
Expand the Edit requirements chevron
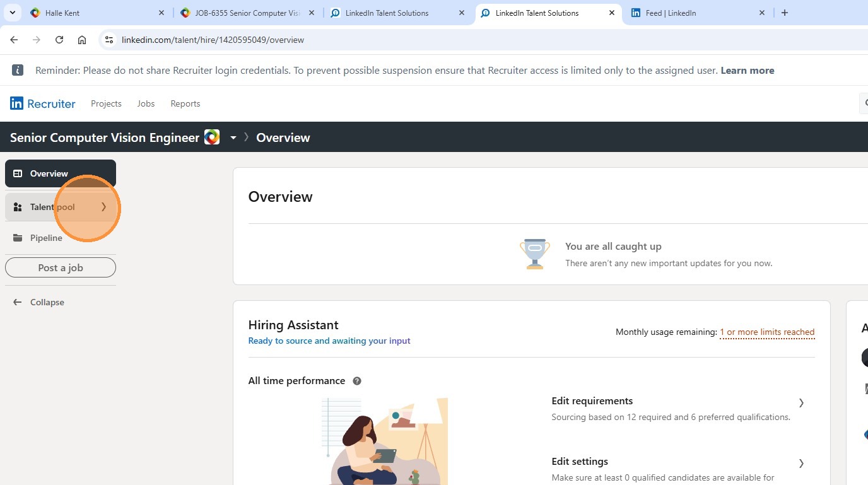(x=802, y=402)
